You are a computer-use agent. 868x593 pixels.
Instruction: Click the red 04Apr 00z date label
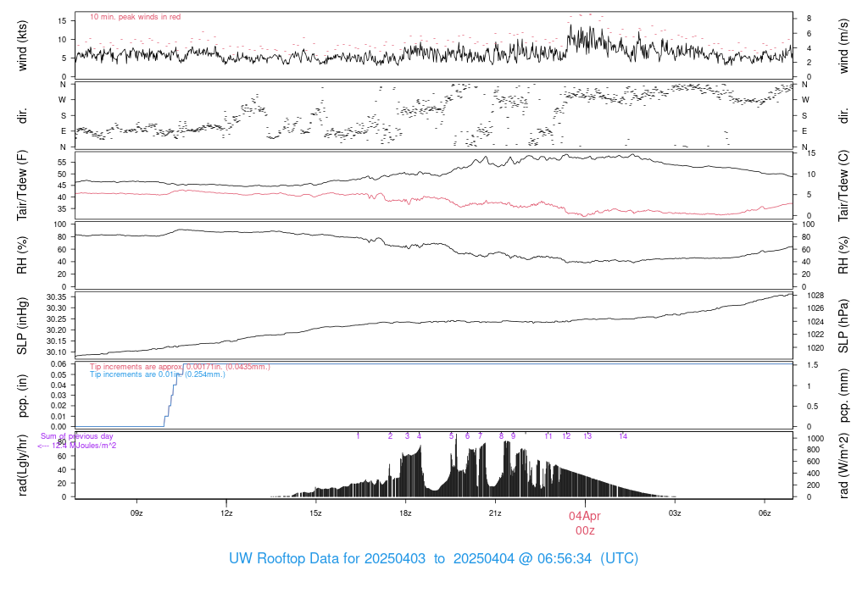click(x=585, y=523)
